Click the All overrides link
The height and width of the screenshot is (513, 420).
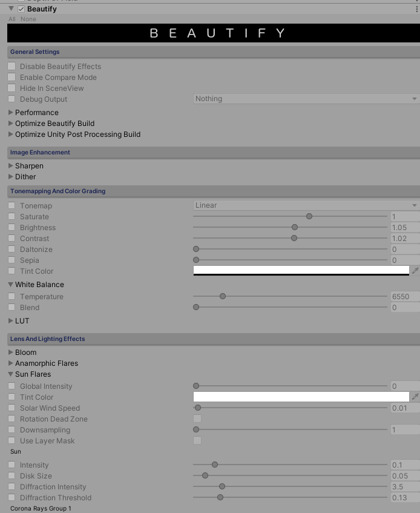click(11, 19)
